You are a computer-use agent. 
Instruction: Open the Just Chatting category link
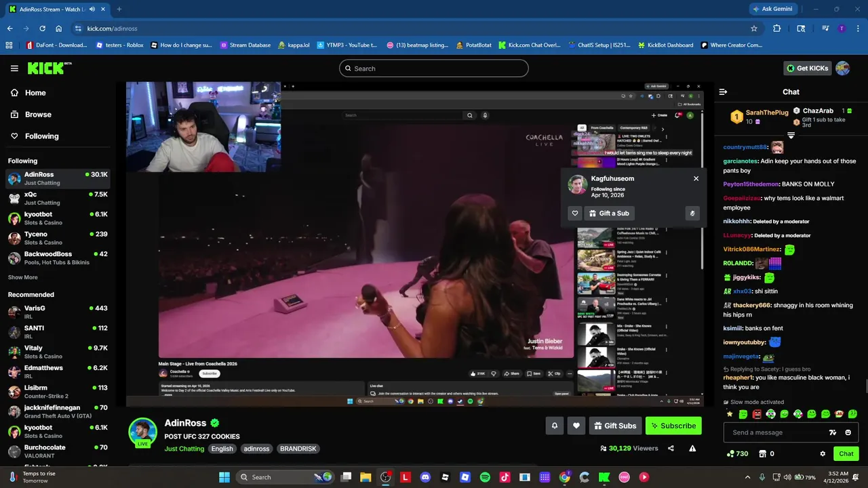(x=184, y=449)
